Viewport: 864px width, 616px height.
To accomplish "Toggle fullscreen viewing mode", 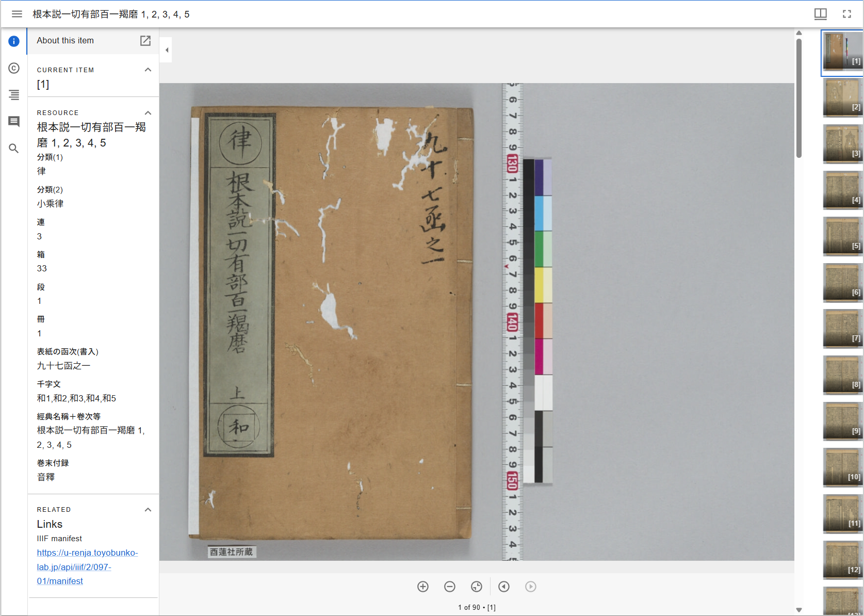I will (846, 14).
